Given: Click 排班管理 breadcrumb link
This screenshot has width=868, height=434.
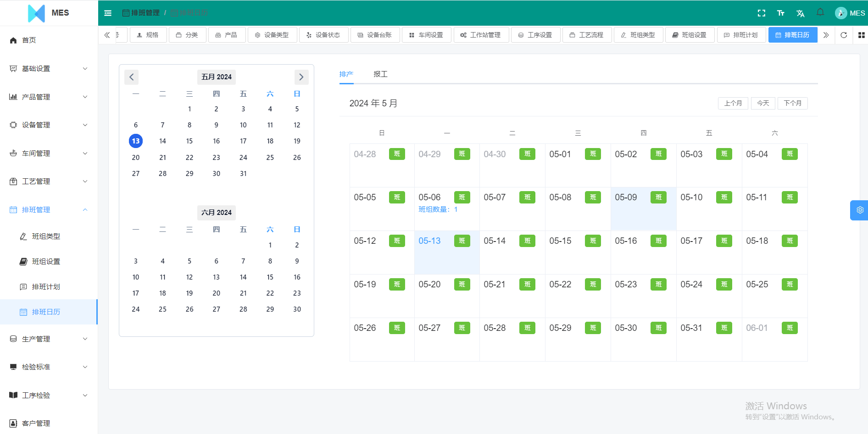Looking at the screenshot, I should [141, 13].
